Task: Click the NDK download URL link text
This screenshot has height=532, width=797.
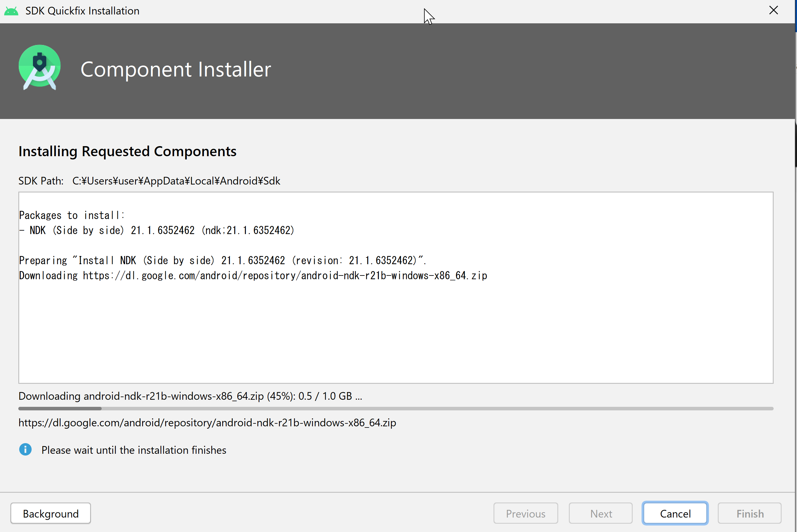Action: pos(207,422)
